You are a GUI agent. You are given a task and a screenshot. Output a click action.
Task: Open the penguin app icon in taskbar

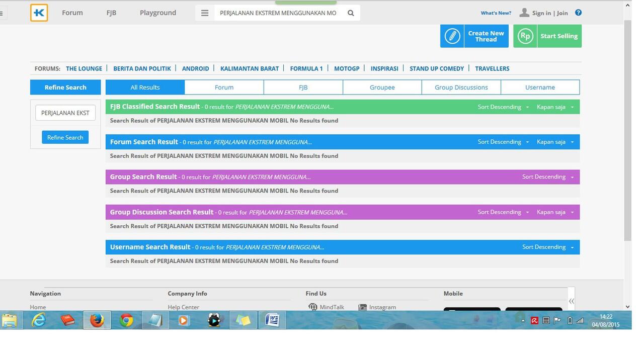pyautogui.click(x=214, y=320)
